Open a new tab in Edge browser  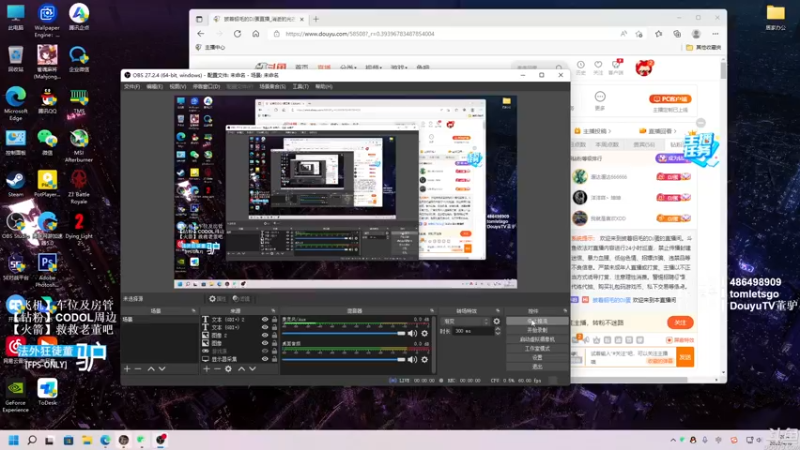316,19
